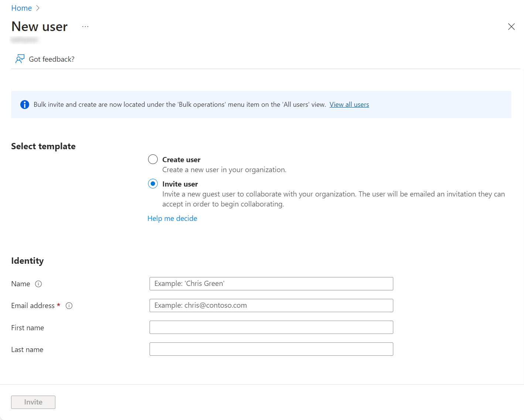Click the 'Invite user' option label text
524x420 pixels.
tap(180, 184)
